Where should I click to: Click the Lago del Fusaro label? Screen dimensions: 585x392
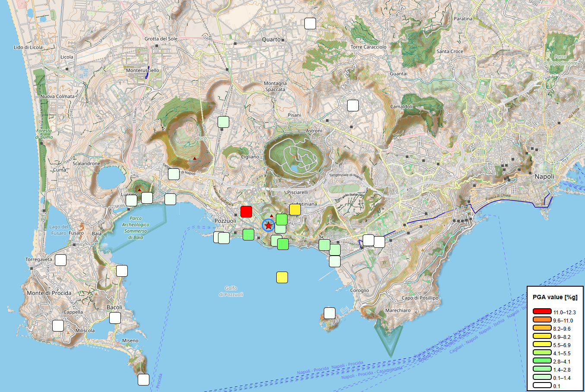(x=59, y=230)
